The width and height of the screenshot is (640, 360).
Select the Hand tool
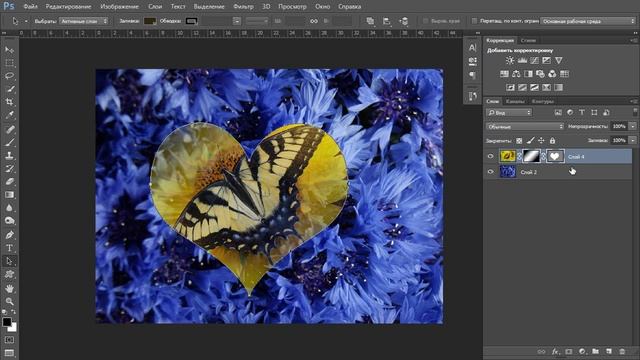(9, 288)
